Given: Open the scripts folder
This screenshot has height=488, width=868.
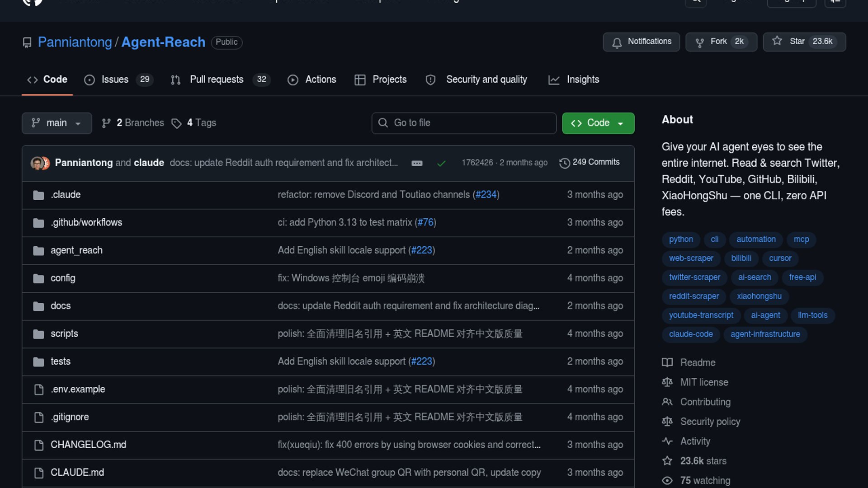Looking at the screenshot, I should (64, 334).
